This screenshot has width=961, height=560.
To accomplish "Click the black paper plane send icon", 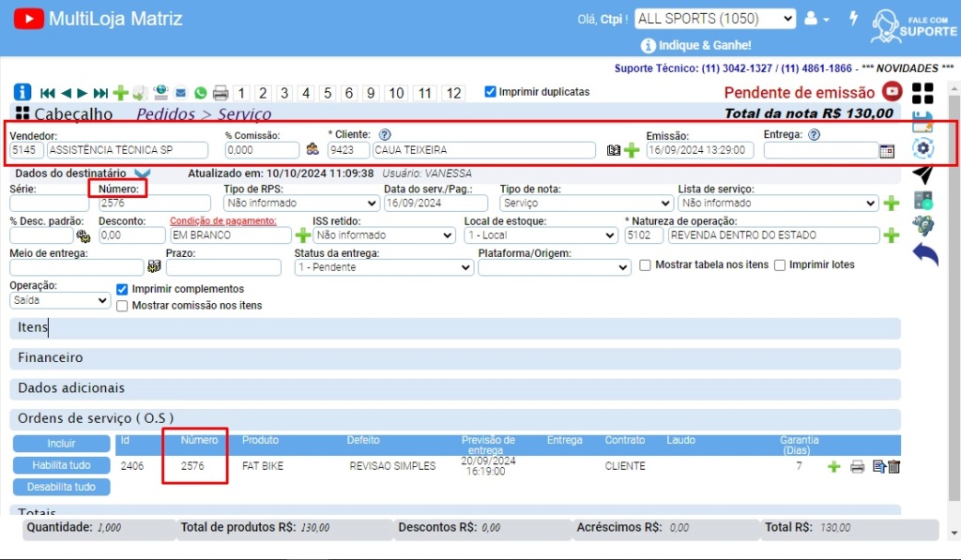I will (923, 174).
